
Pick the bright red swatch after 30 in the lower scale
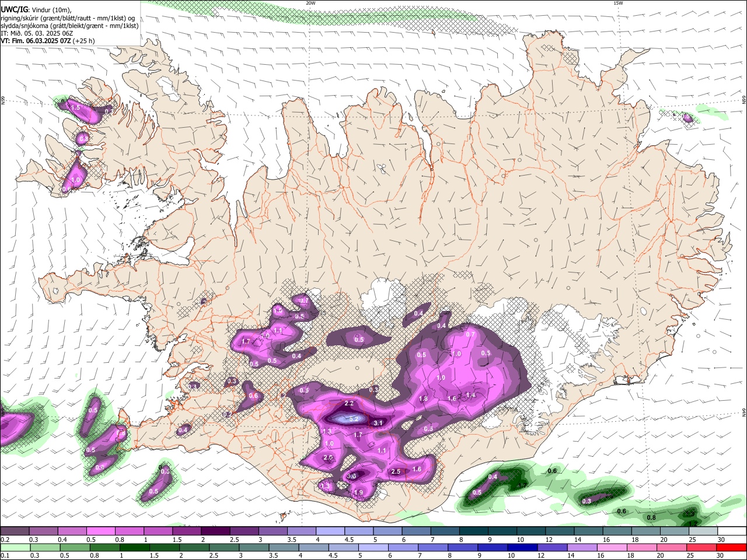(x=730, y=547)
